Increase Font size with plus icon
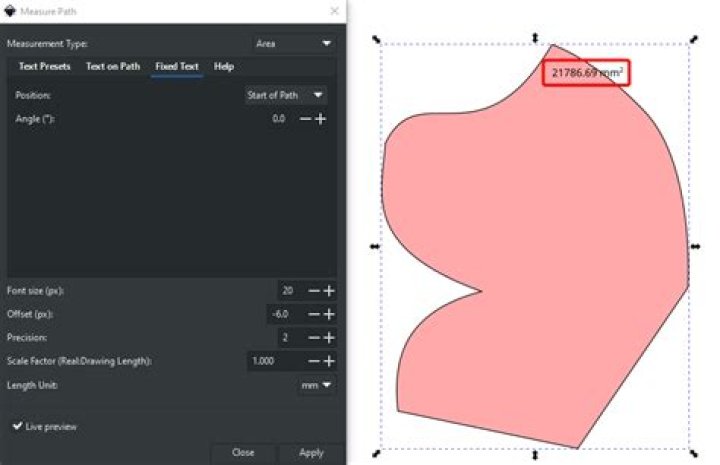Image resolution: width=720 pixels, height=465 pixels. [329, 291]
